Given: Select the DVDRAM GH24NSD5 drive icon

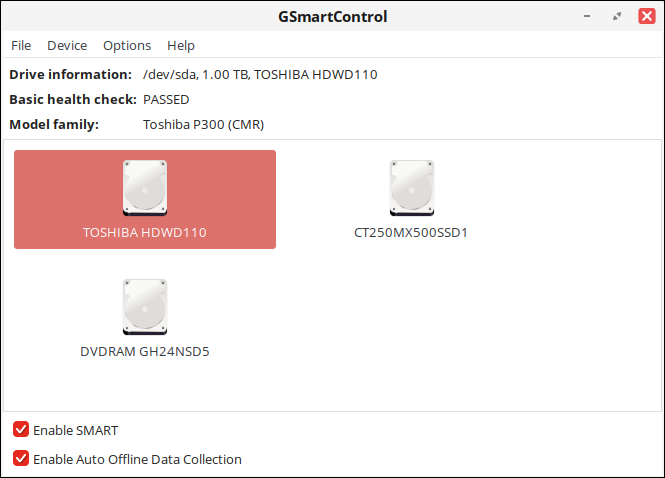Looking at the screenshot, I should 145,307.
